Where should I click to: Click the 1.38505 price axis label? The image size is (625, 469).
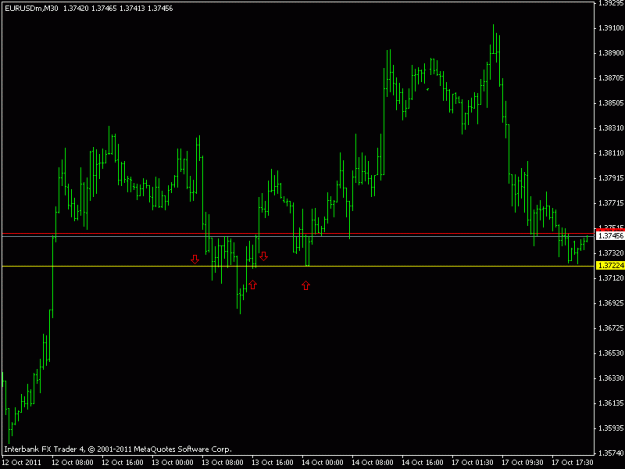[611, 103]
